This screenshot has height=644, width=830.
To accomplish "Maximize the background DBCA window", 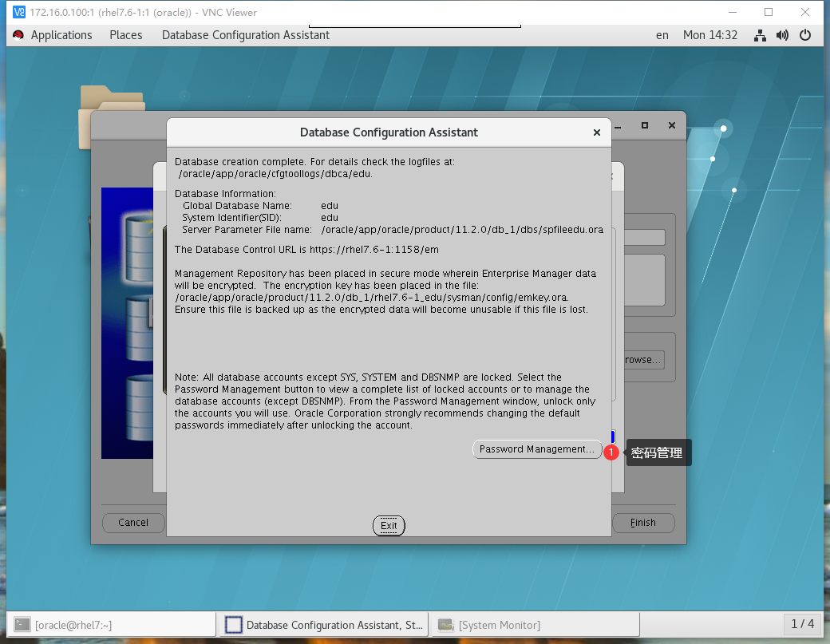I will click(645, 125).
